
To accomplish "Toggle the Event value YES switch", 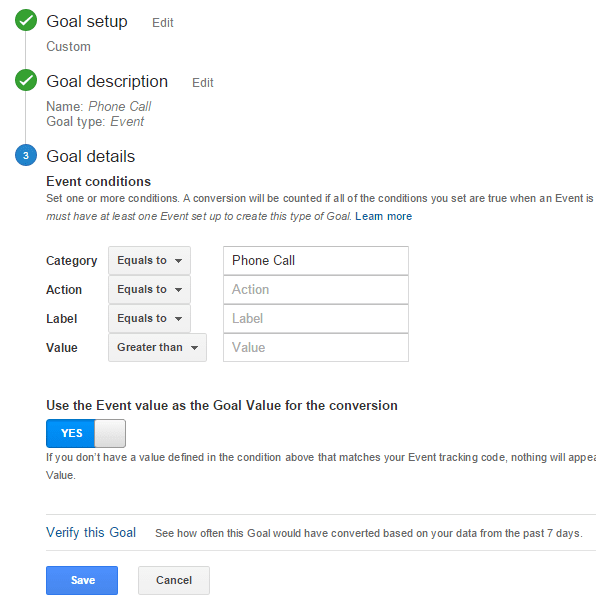I will 86,433.
